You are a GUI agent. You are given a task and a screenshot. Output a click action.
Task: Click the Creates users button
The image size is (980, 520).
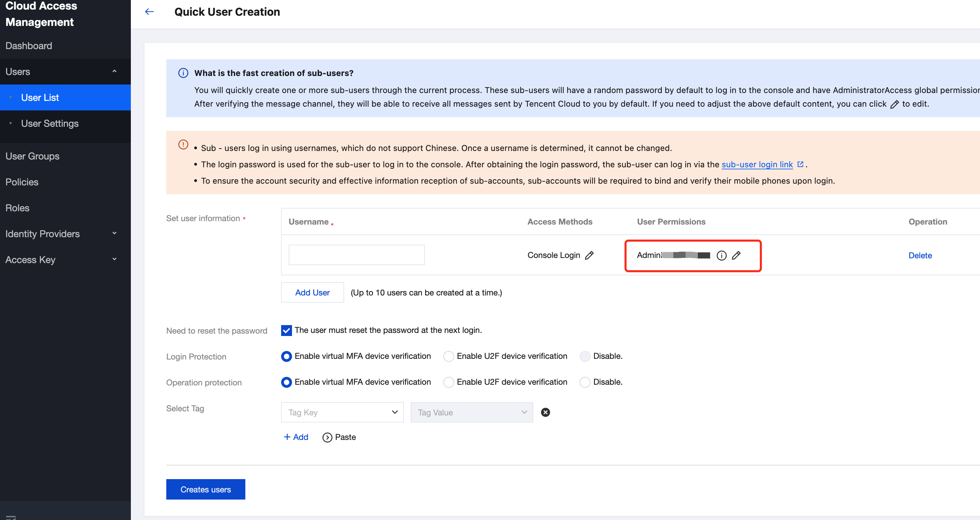(x=205, y=490)
